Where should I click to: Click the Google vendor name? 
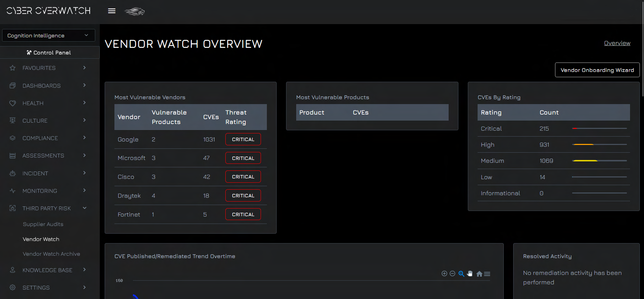point(128,139)
